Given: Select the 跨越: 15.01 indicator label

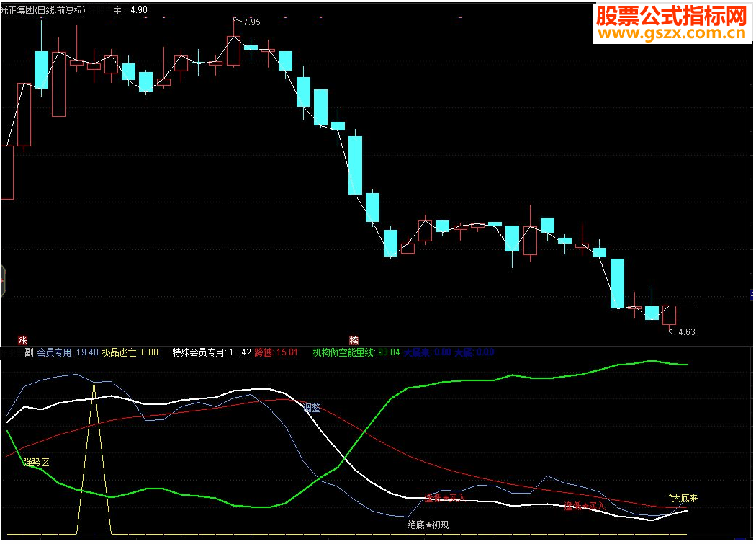Looking at the screenshot, I should tap(276, 352).
